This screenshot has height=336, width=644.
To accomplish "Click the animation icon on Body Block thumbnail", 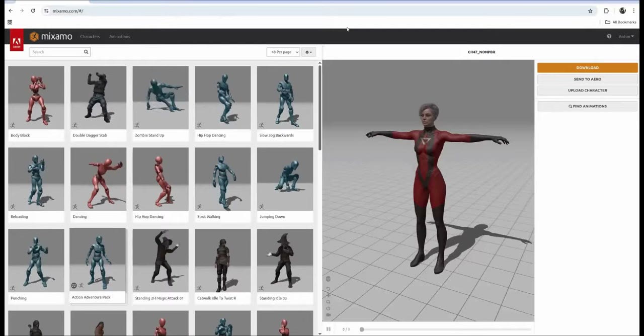I will tap(13, 125).
